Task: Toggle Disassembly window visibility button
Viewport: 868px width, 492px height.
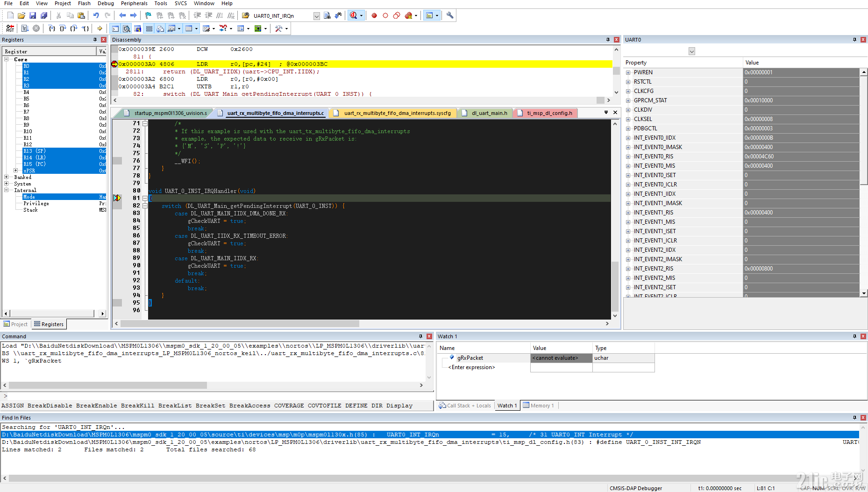Action: click(126, 29)
